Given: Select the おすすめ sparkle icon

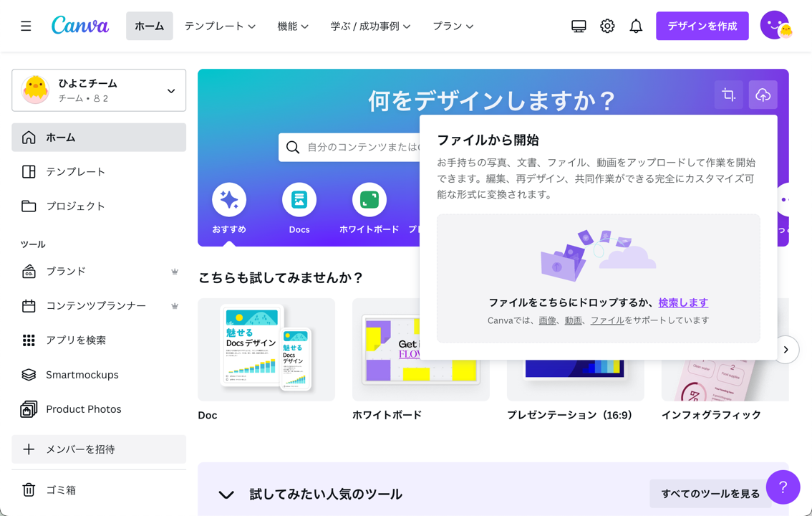Looking at the screenshot, I should 229,199.
